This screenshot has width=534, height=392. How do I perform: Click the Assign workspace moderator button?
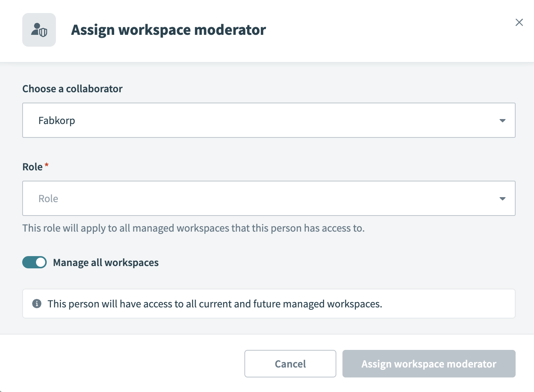[x=429, y=364]
